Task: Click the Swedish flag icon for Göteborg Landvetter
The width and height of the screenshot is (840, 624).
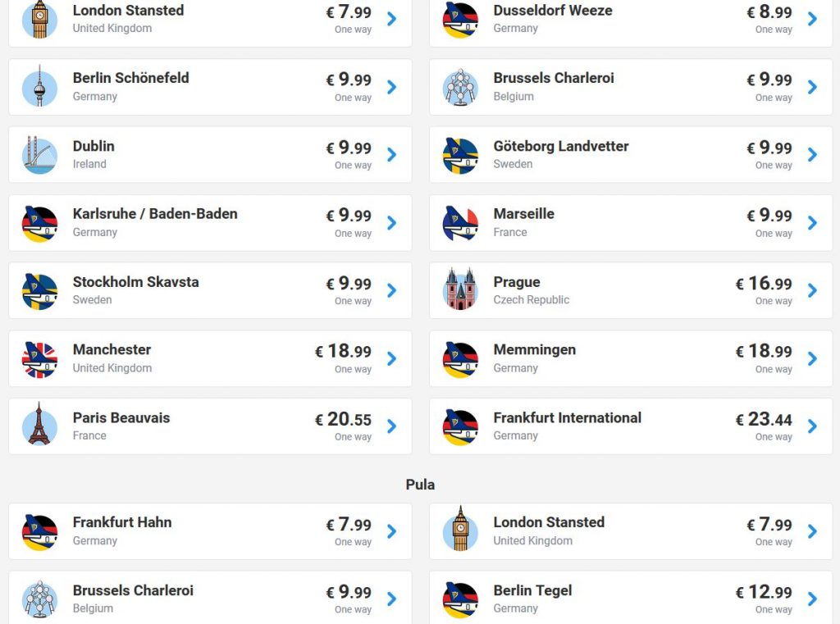Action: coord(460,155)
